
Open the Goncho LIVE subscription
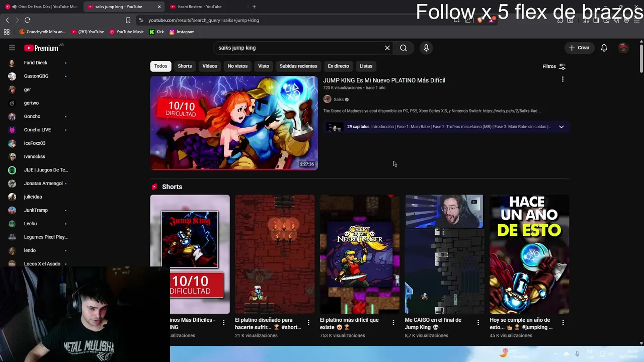point(38,130)
